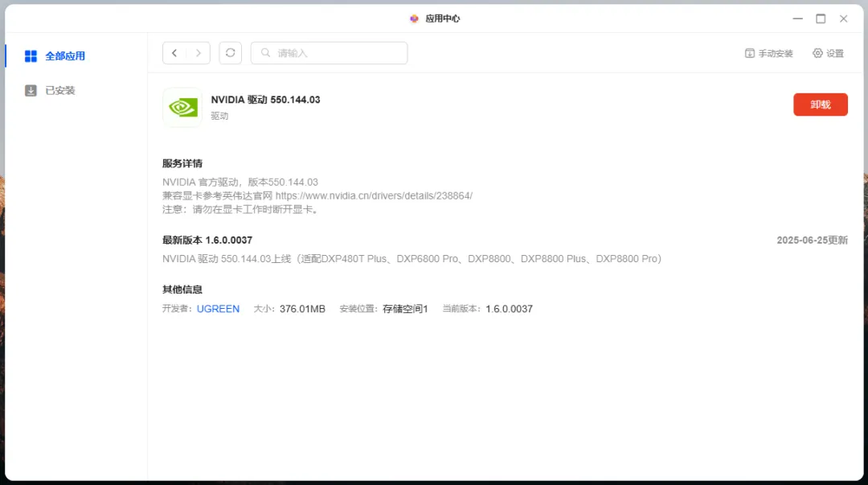Click the NVIDIA driver app icon
The width and height of the screenshot is (868, 485).
(x=182, y=107)
